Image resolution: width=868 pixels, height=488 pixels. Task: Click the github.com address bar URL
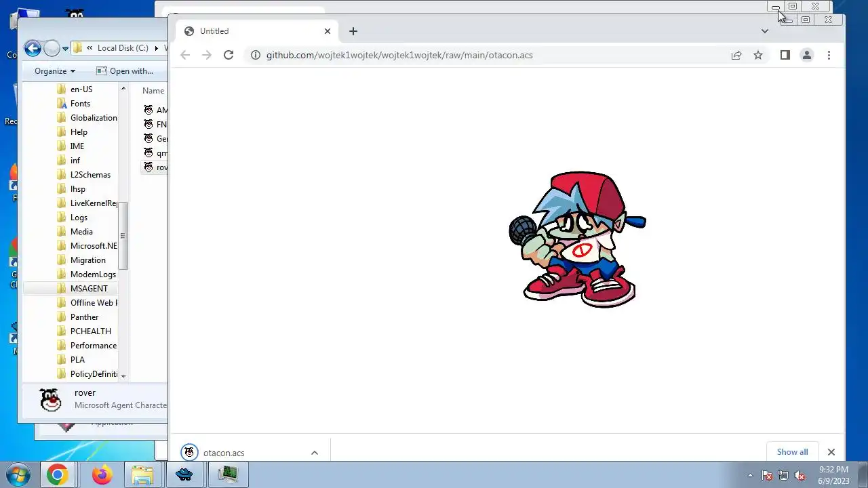(399, 55)
